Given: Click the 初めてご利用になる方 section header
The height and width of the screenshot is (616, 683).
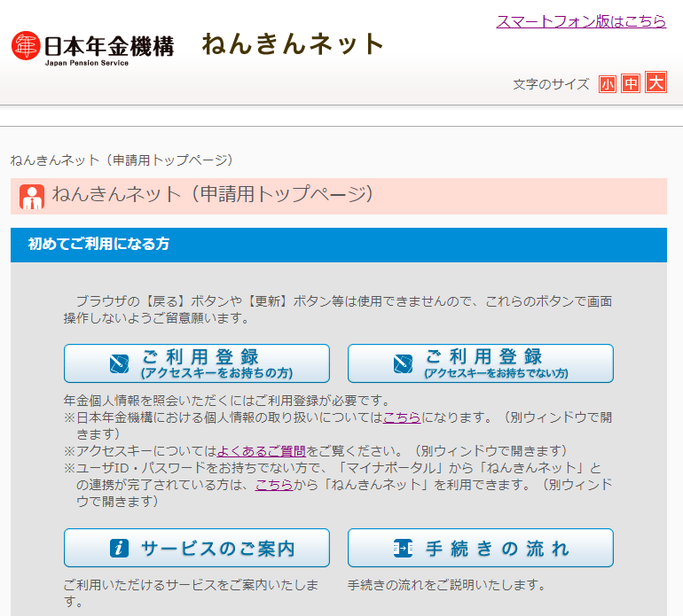Looking at the screenshot, I should tap(339, 246).
